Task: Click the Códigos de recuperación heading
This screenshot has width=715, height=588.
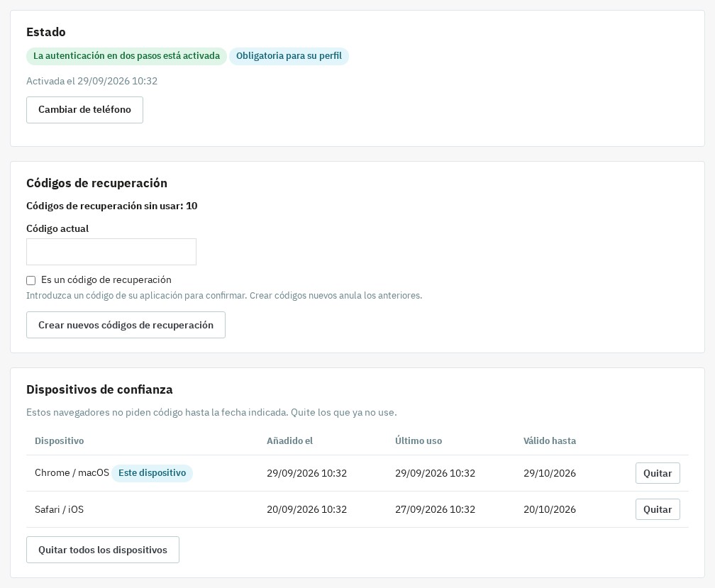Action: [96, 183]
